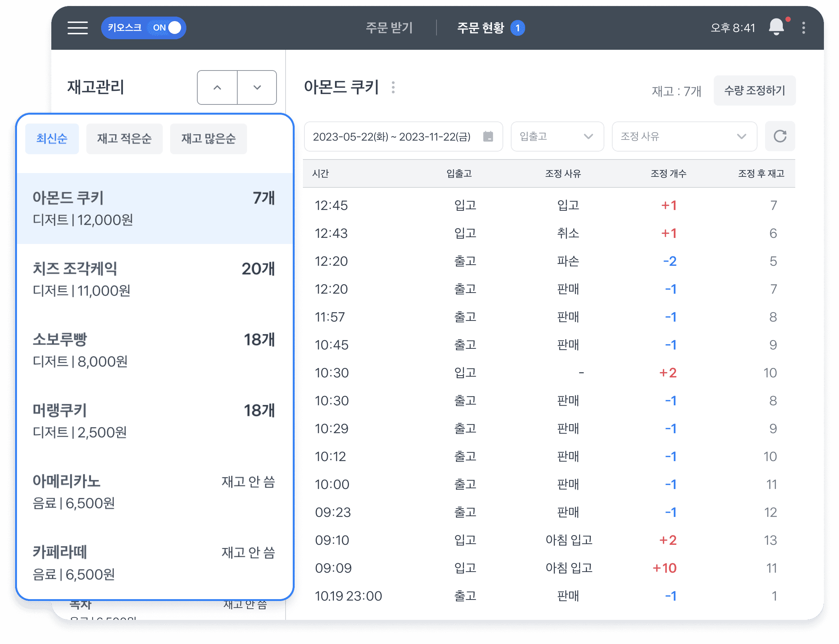Expand the 입출고 filter dropdown
Viewport: 839px width, 644px height.
click(557, 136)
